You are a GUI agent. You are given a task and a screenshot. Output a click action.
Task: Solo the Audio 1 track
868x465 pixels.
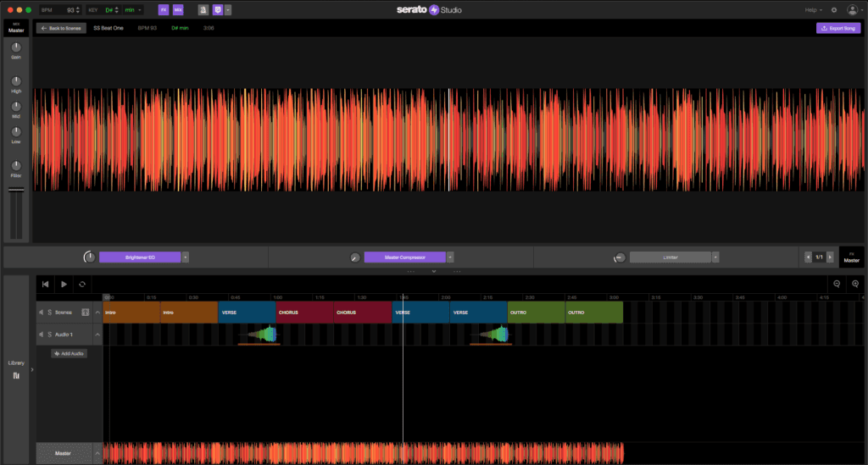click(x=50, y=335)
